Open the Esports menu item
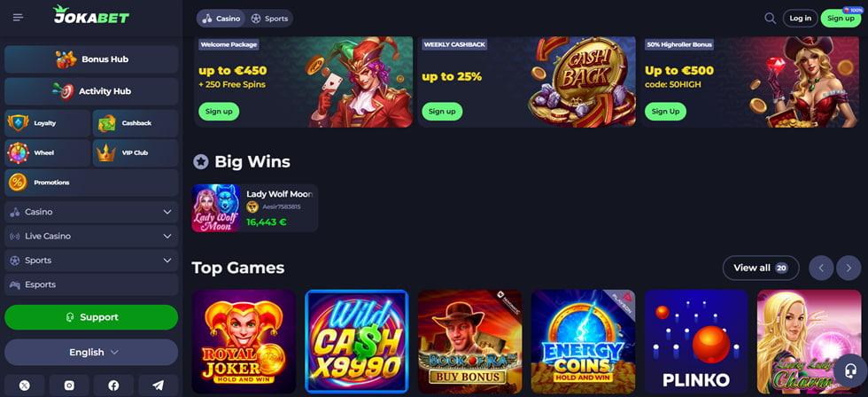Viewport: 868px width, 397px height. [91, 284]
